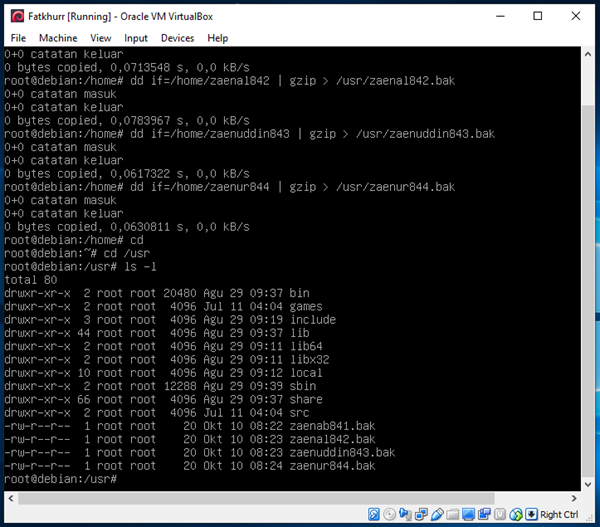Open the Devices menu

coord(177,38)
